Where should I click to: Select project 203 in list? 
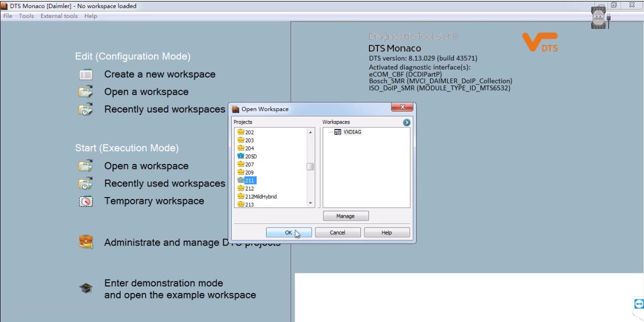coord(250,140)
